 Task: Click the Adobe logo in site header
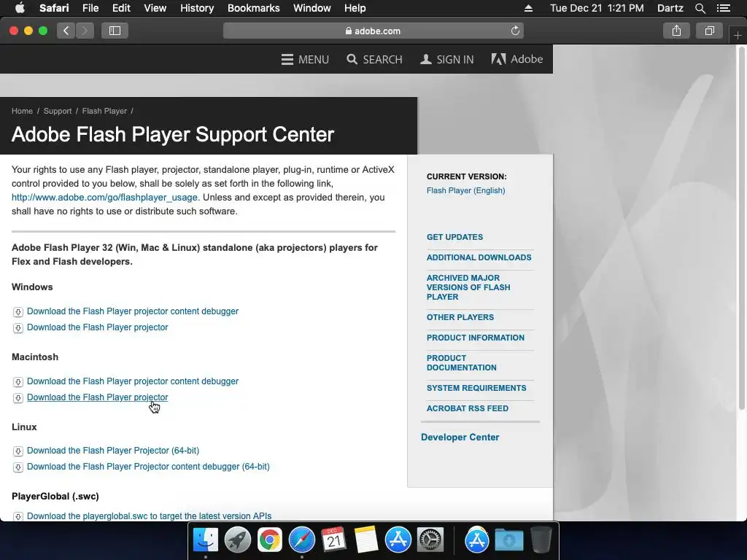517,59
